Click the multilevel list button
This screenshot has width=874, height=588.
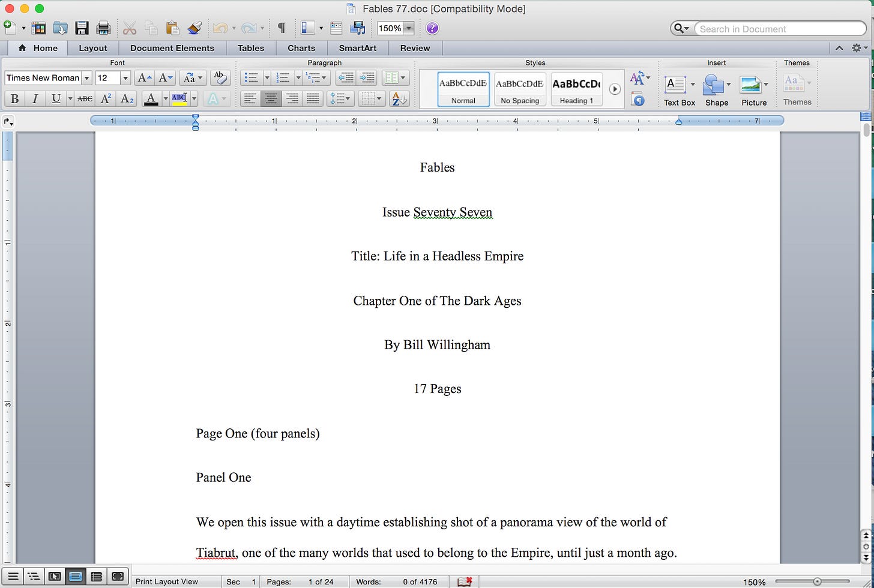(x=316, y=78)
